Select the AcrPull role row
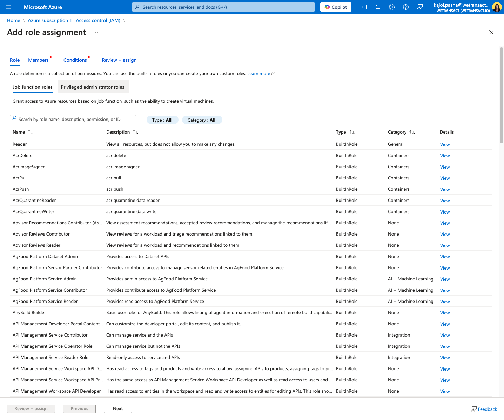The width and height of the screenshot is (504, 420). pyautogui.click(x=251, y=178)
